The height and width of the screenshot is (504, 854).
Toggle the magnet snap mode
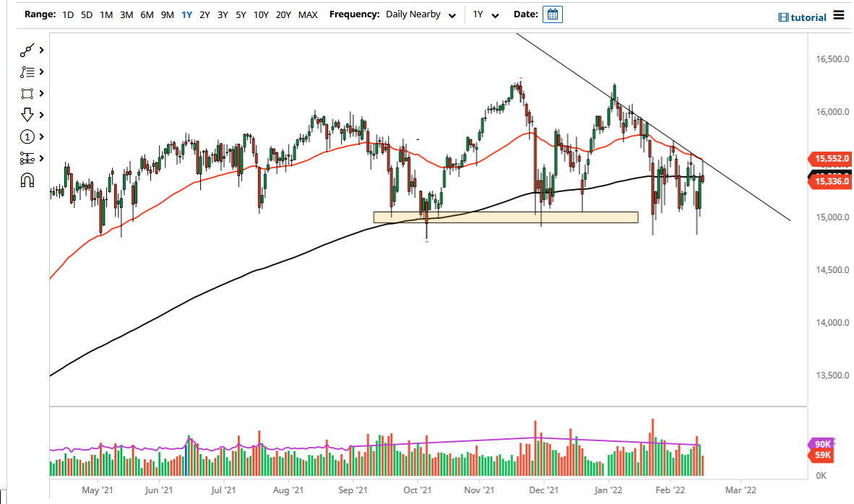[x=27, y=180]
